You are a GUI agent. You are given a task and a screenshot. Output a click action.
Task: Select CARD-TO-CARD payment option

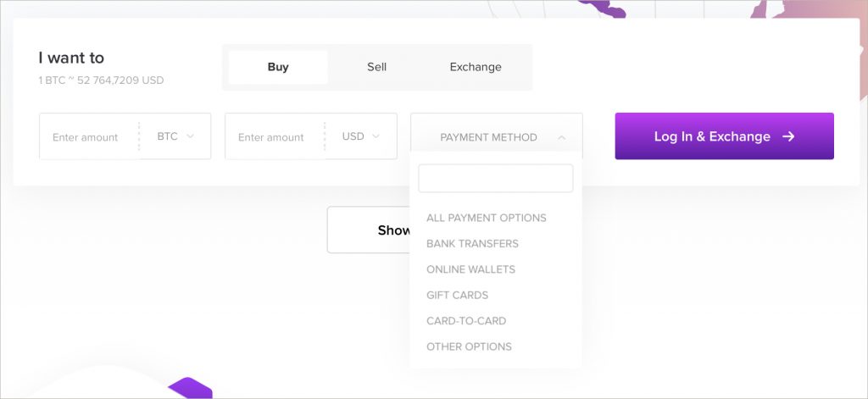point(466,321)
